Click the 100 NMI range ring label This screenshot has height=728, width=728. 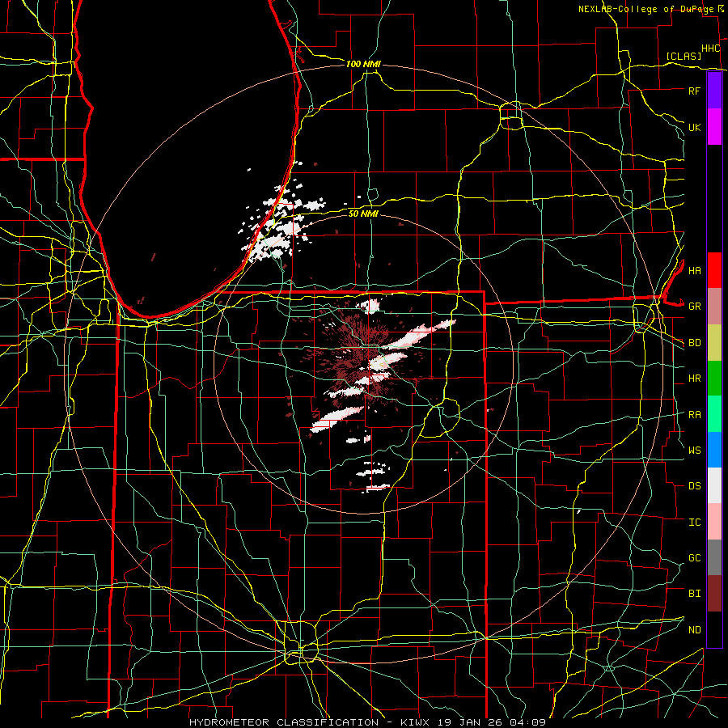[363, 64]
